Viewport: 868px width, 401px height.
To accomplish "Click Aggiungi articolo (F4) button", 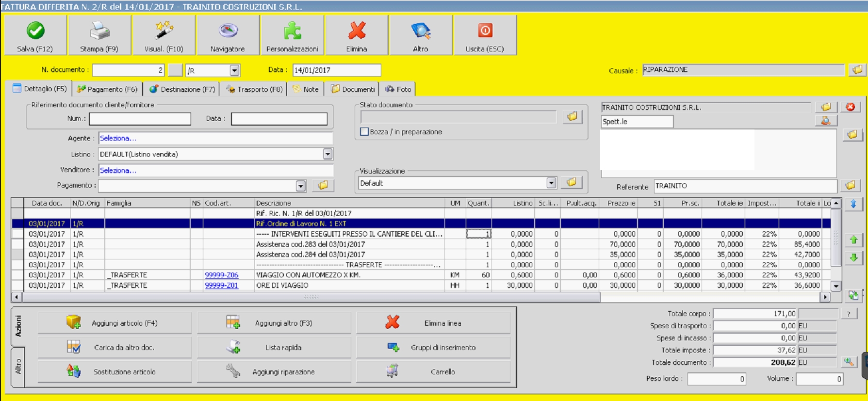I will click(x=115, y=323).
